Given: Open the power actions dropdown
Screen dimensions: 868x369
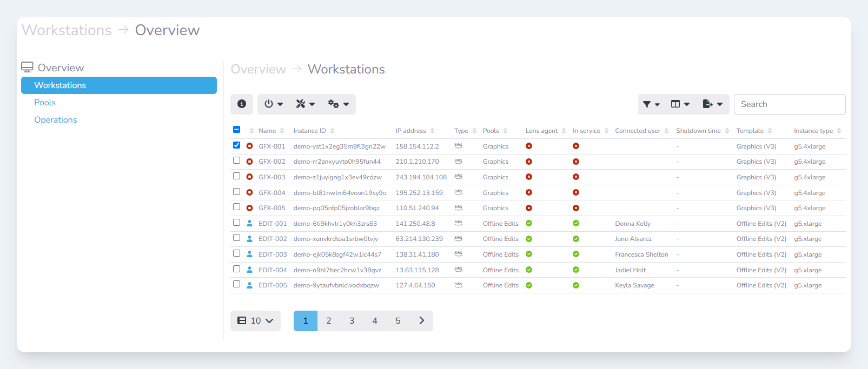Looking at the screenshot, I should 273,104.
